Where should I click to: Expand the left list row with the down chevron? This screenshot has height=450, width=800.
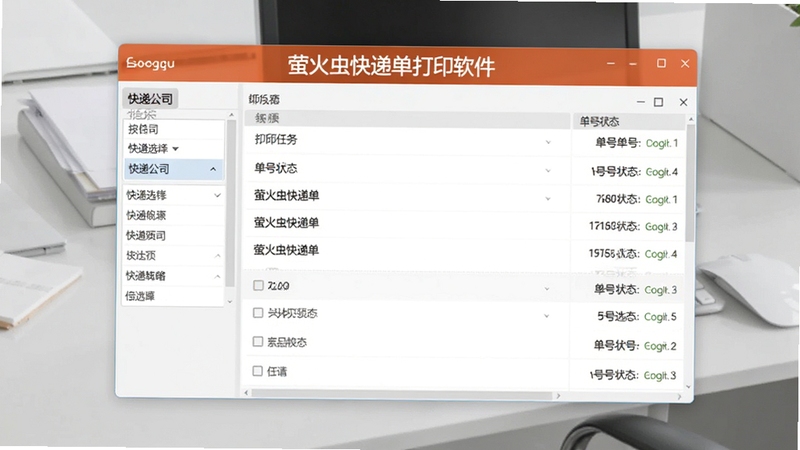(217, 195)
